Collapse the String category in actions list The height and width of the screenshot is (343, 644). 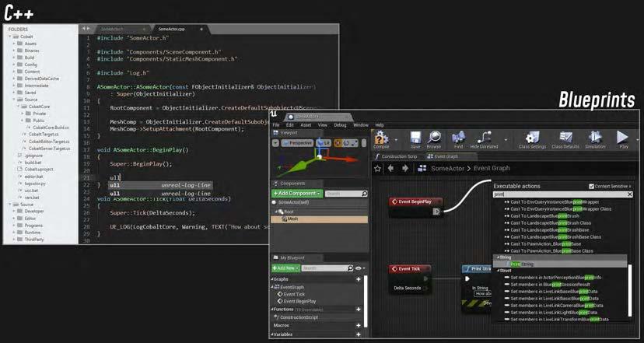pyautogui.click(x=498, y=257)
